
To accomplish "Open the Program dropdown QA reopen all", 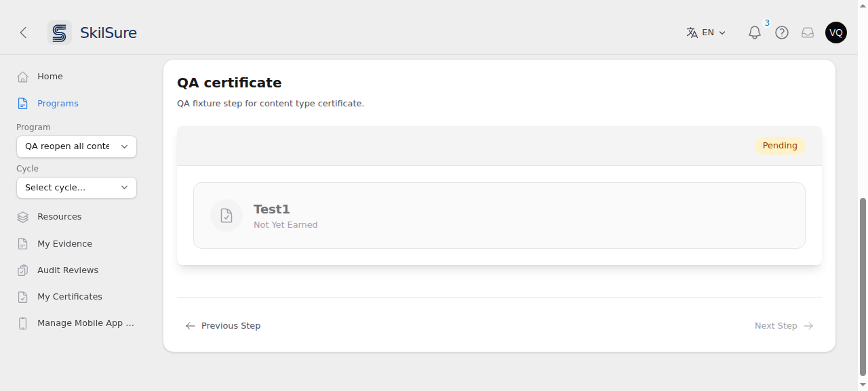I will tap(77, 146).
